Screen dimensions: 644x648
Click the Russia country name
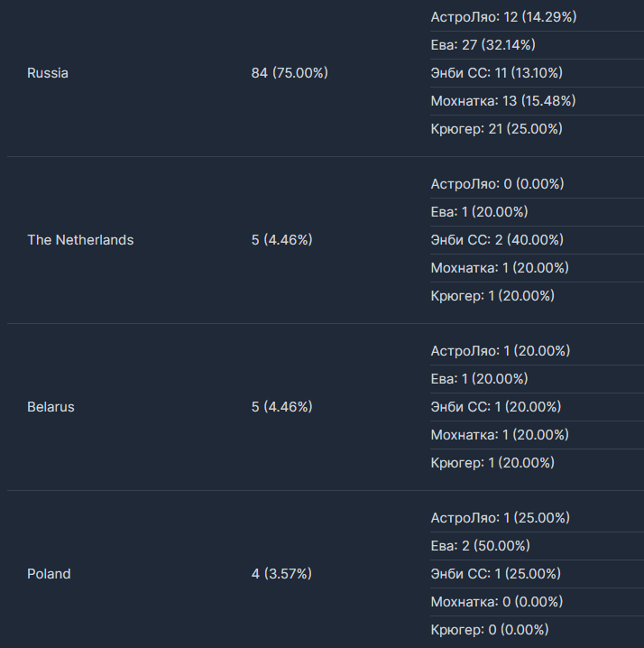point(48,73)
